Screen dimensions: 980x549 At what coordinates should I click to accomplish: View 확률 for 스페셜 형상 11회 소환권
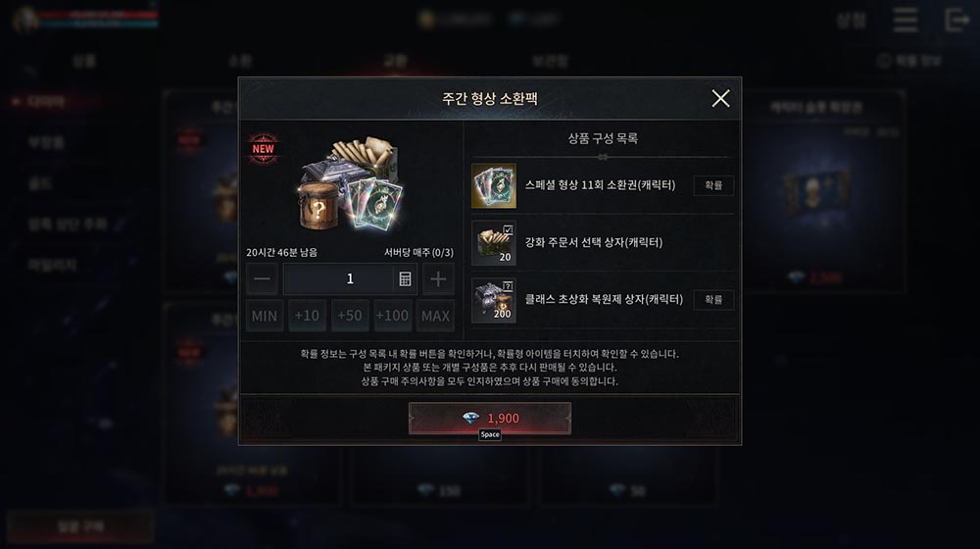coord(713,185)
